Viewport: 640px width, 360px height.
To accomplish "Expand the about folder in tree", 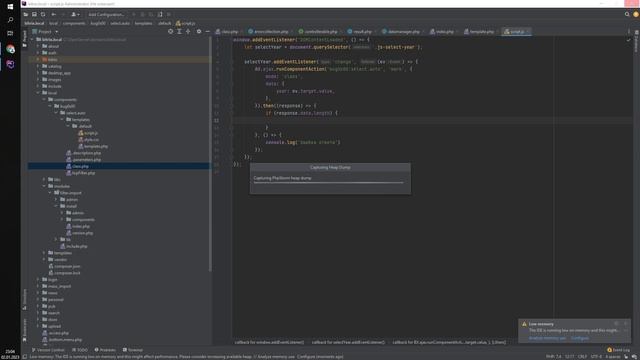I will [38, 46].
